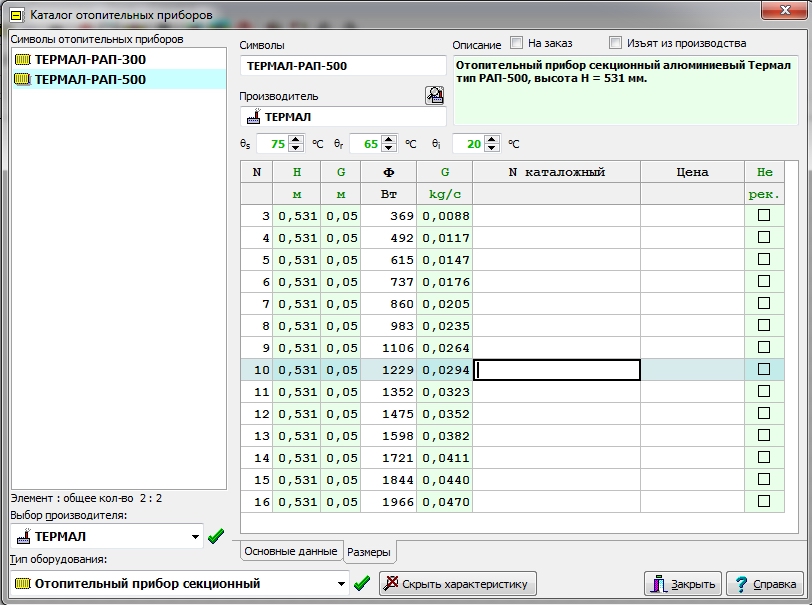Increase indoor temperature θi value
Image resolution: width=812 pixels, height=605 pixels.
pos(492,139)
